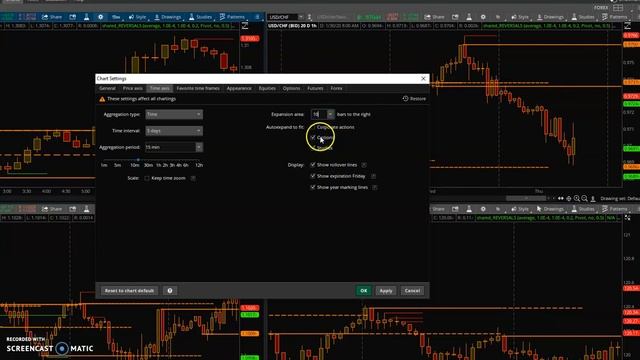Open Patterns in the blue-highlighted chart toolbar
The image size is (640, 360).
[232, 17]
